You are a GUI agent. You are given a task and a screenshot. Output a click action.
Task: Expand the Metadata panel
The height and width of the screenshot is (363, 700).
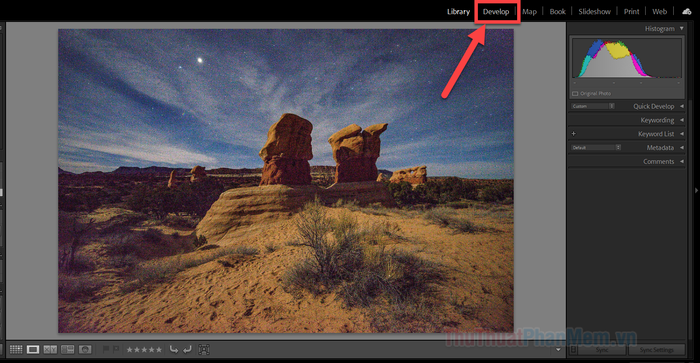(x=682, y=147)
